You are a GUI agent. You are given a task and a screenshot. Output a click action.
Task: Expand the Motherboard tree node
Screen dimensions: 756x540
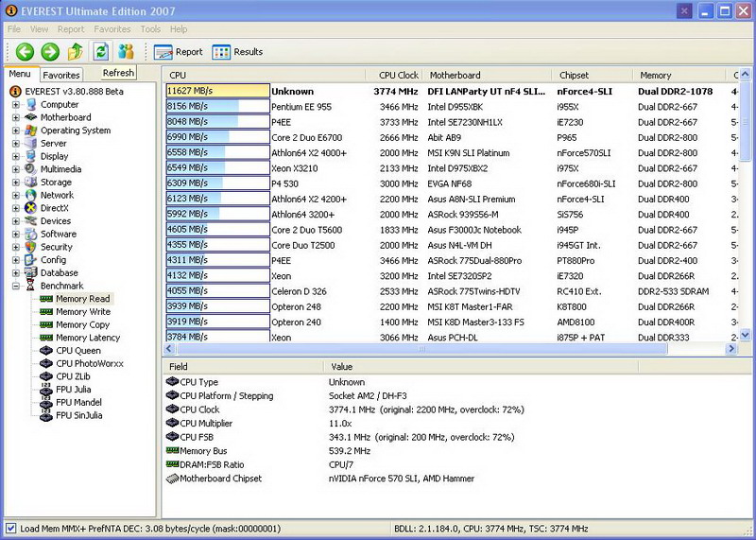point(16,117)
